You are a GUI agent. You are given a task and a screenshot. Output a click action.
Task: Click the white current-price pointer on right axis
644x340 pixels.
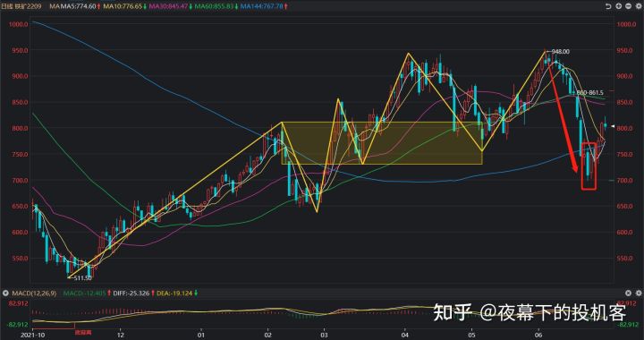[x=614, y=126]
